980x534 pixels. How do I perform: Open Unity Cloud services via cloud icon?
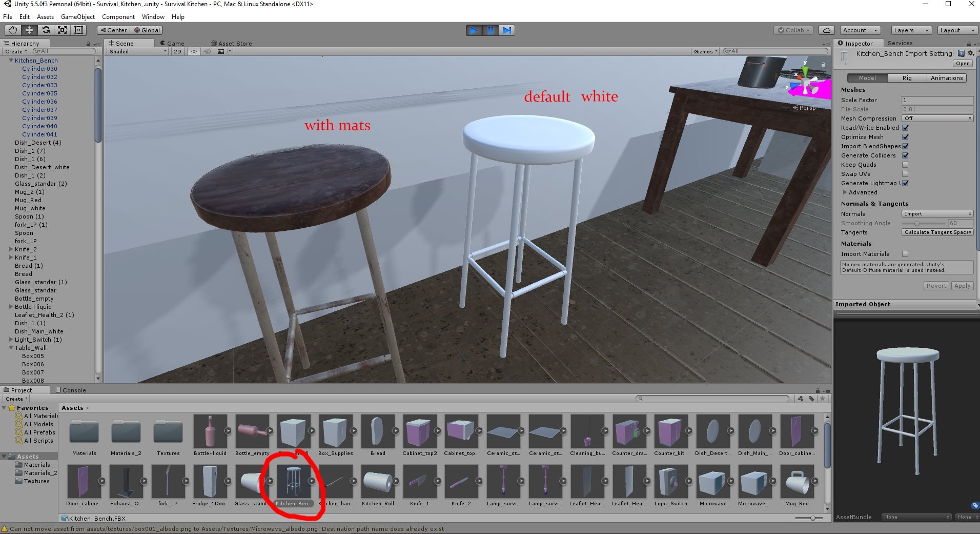(x=826, y=30)
